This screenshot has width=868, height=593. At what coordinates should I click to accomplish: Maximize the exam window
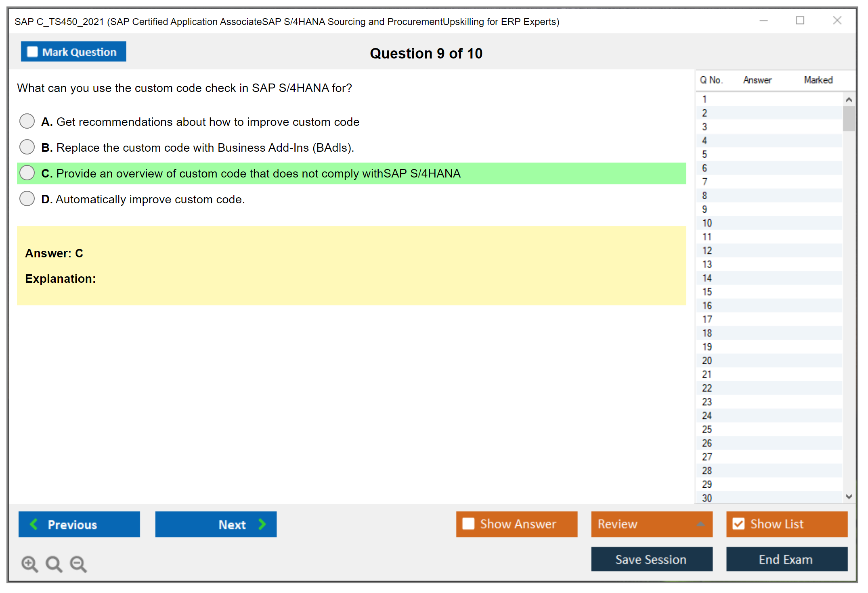coord(800,21)
